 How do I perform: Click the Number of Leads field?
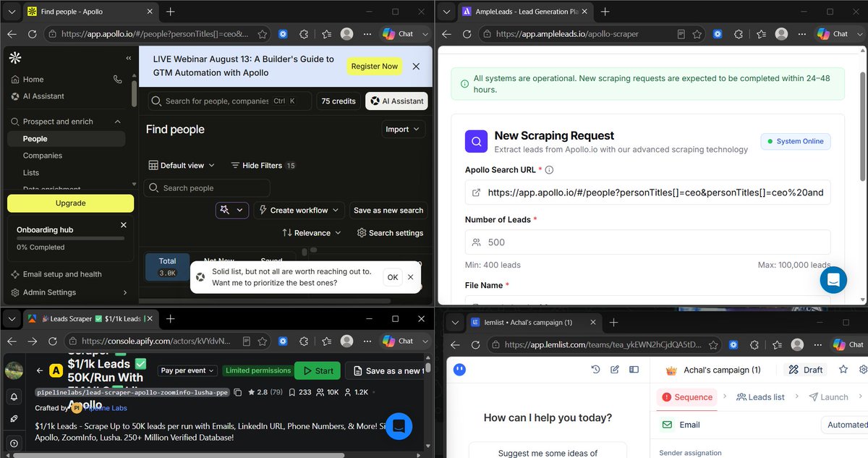647,242
